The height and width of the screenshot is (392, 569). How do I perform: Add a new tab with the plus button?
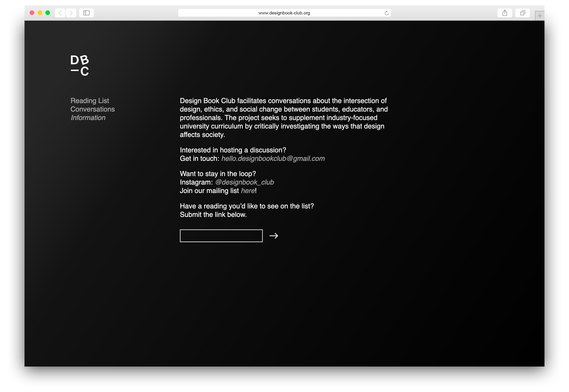(x=540, y=16)
